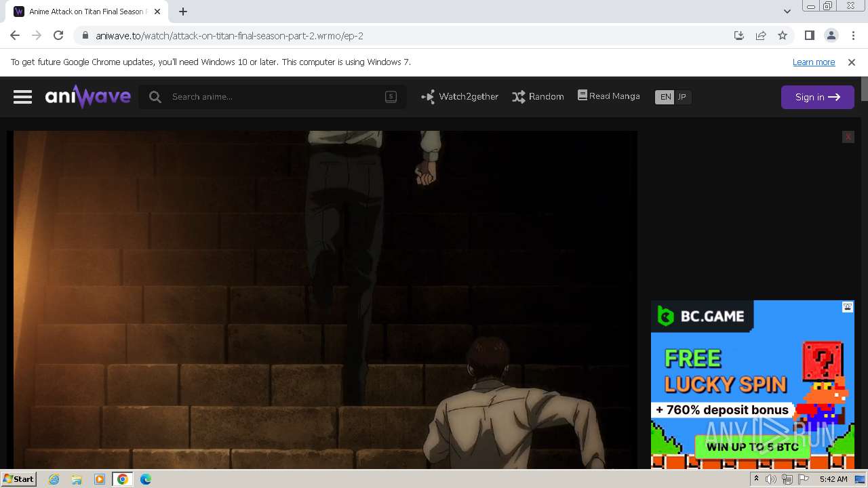Go back in Chrome
The image size is (868, 488).
(x=15, y=35)
